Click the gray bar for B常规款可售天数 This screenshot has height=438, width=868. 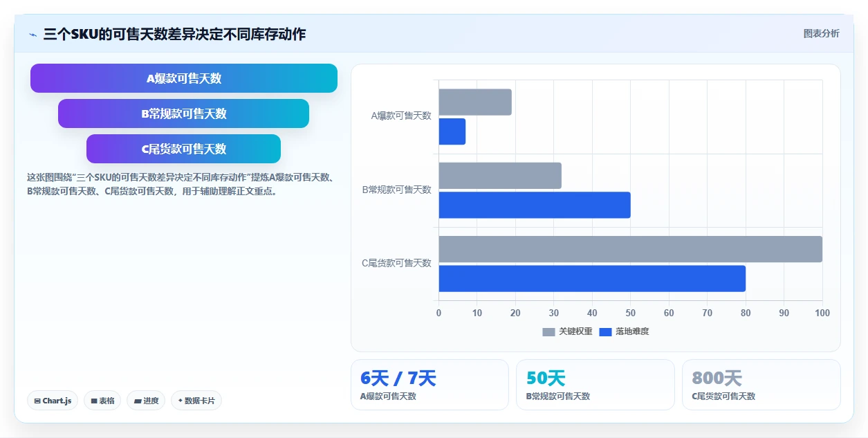tap(500, 176)
